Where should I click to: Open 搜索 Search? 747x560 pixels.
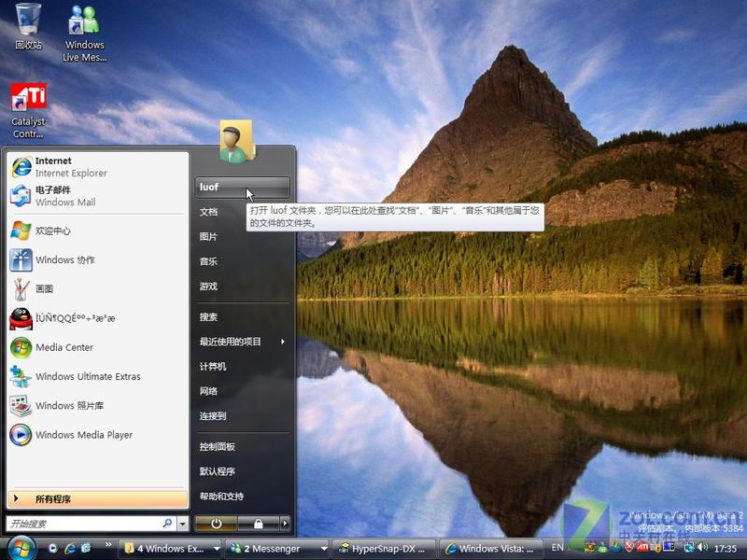point(242,316)
